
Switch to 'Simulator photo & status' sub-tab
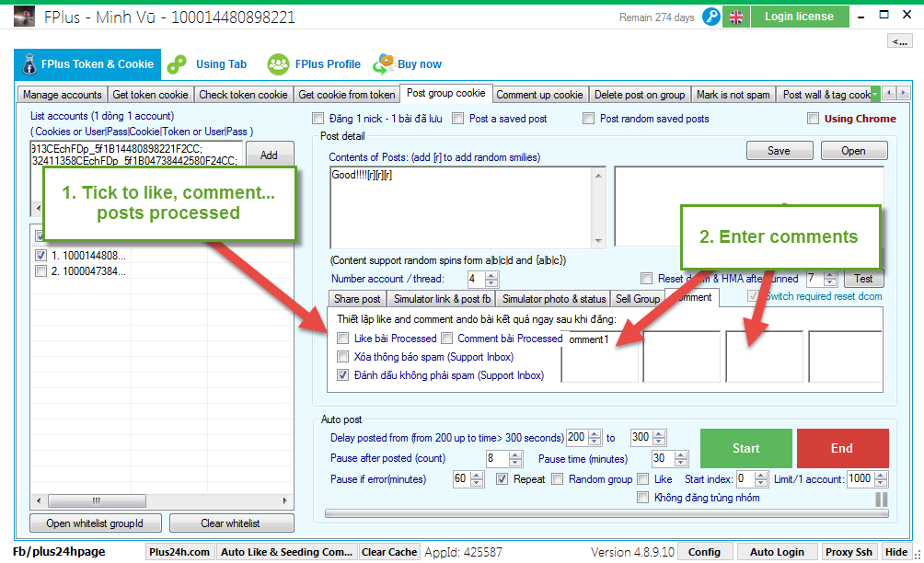553,299
